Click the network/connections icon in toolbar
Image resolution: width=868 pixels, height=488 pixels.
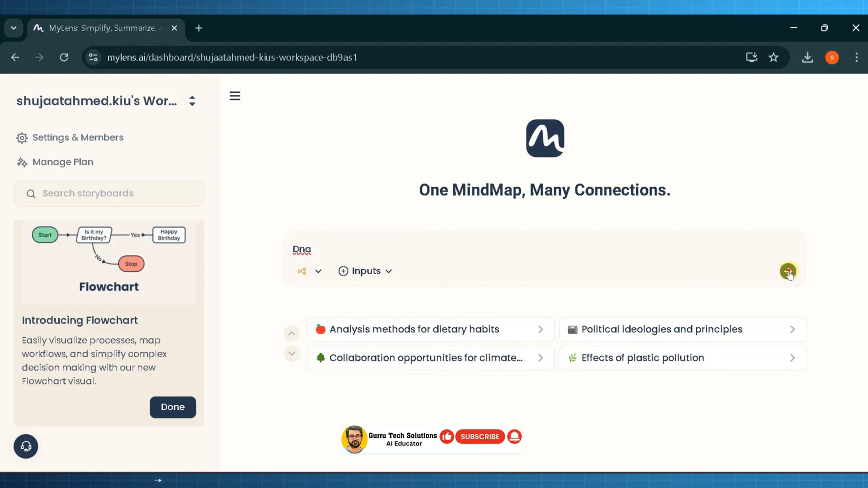click(302, 271)
